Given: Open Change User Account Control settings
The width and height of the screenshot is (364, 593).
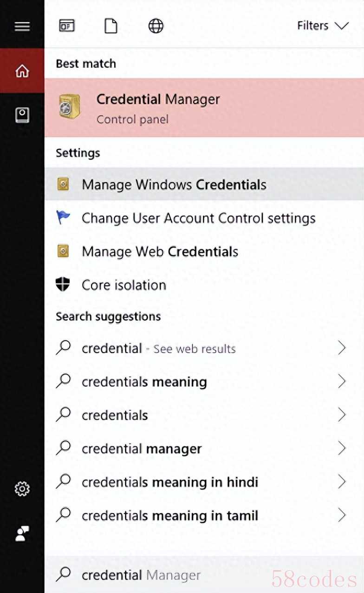Looking at the screenshot, I should click(x=198, y=218).
